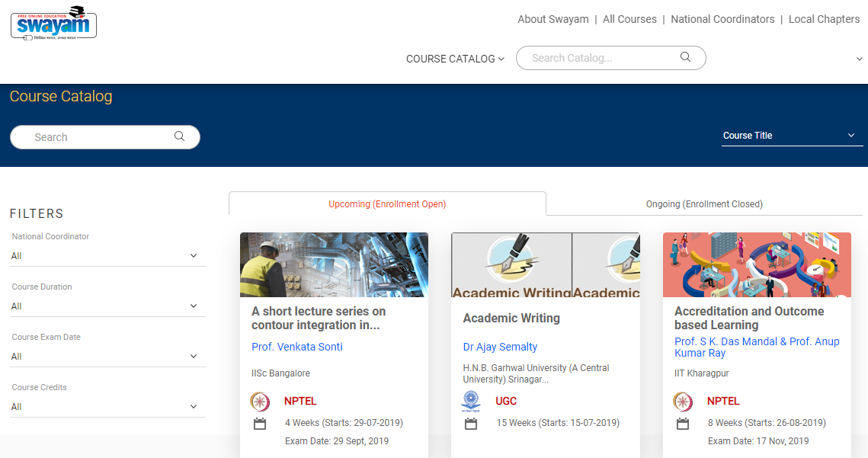Click the Course Catalog search magnifier icon

179,136
